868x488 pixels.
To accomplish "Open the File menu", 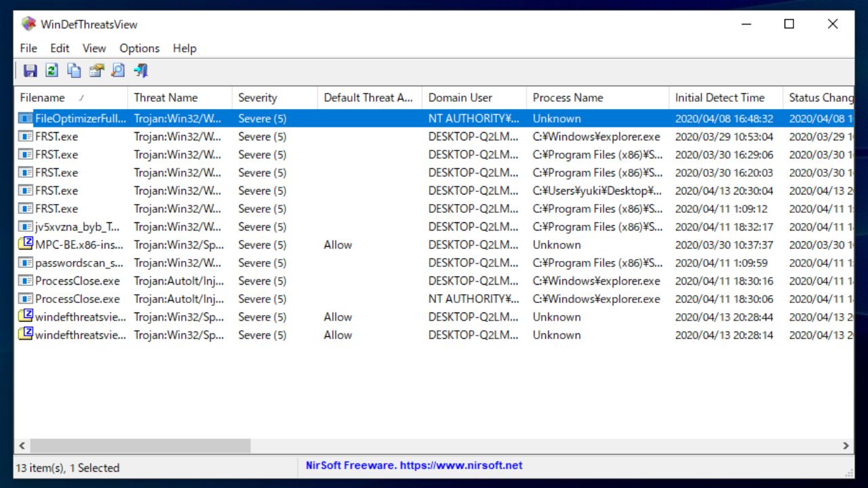I will pyautogui.click(x=28, y=48).
